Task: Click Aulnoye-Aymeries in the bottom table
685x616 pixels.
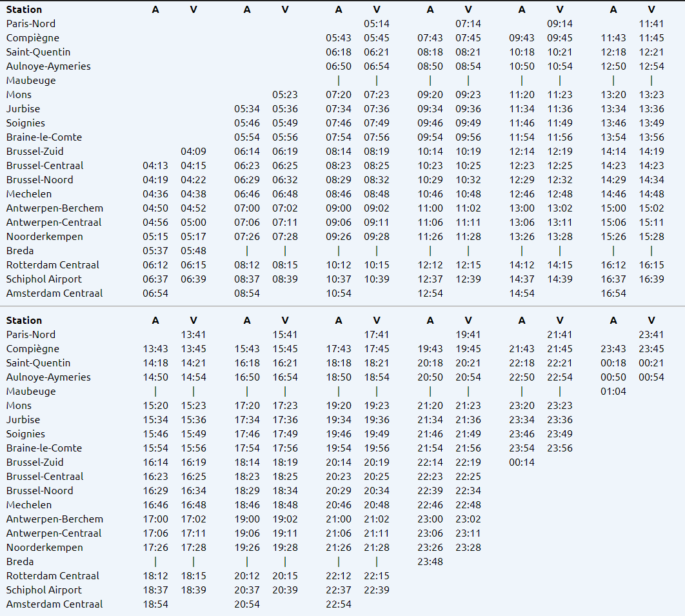Action: click(x=48, y=377)
